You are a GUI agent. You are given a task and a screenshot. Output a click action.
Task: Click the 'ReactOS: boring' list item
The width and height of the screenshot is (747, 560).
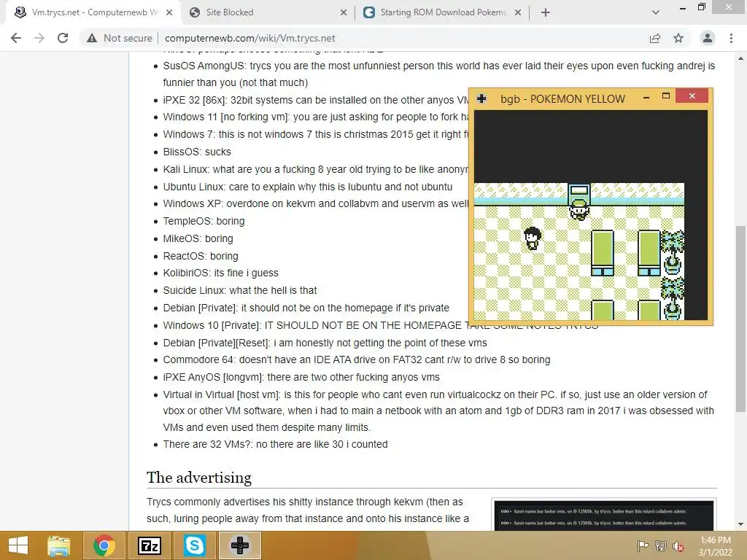click(201, 256)
